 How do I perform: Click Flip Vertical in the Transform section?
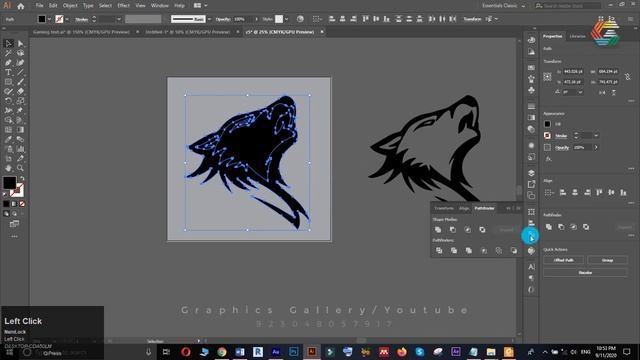pos(613,93)
